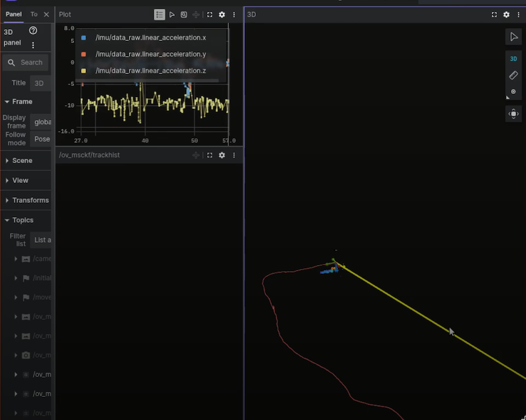
Task: Click the arrow pointer icon in Plot toolbar
Action: tap(172, 15)
